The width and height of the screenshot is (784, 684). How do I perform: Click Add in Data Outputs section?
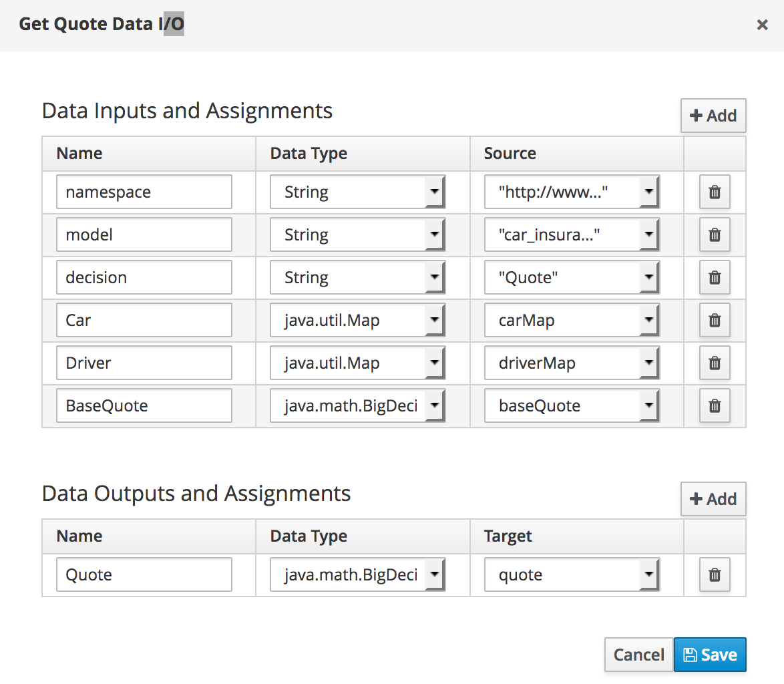click(x=713, y=498)
